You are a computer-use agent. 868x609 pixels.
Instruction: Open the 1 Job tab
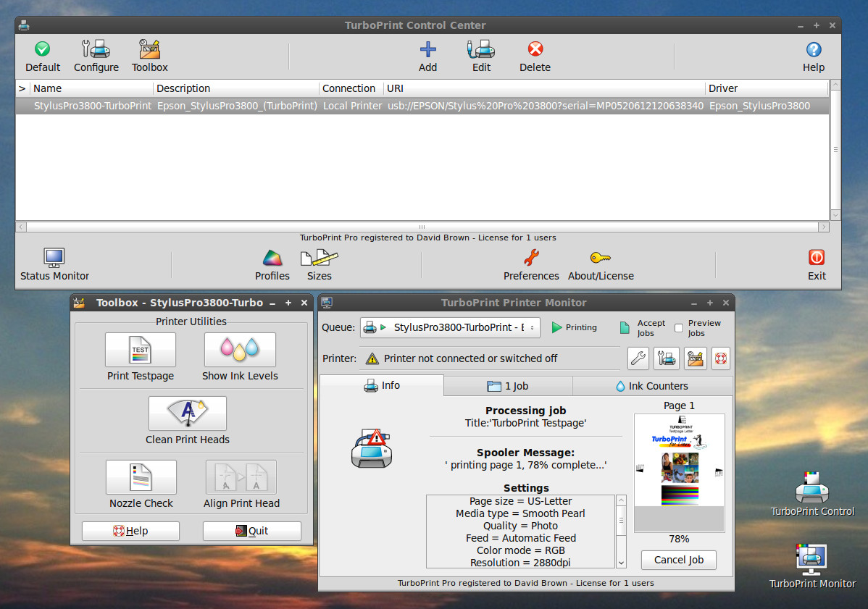click(x=507, y=386)
